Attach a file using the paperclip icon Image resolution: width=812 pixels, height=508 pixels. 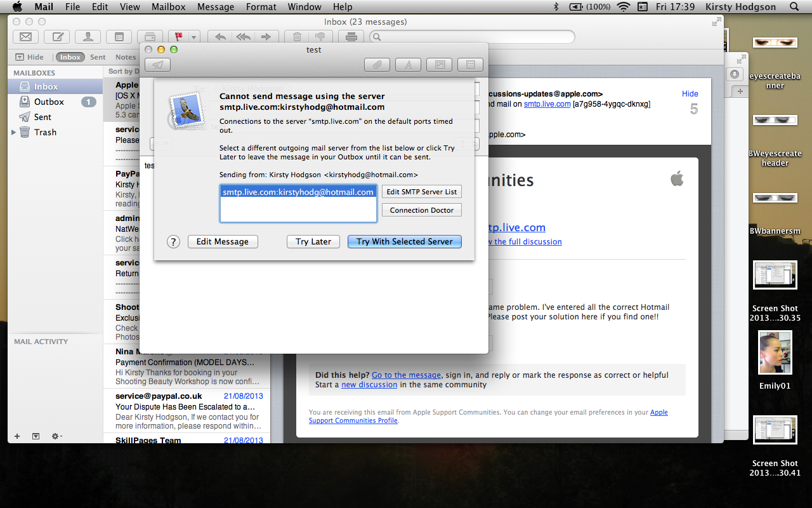click(377, 65)
